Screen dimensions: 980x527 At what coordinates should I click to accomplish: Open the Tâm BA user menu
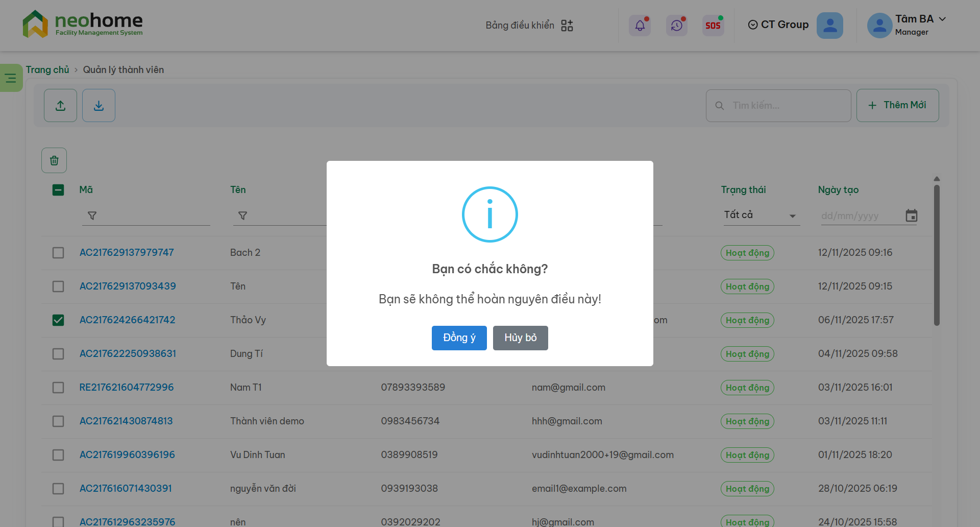908,25
